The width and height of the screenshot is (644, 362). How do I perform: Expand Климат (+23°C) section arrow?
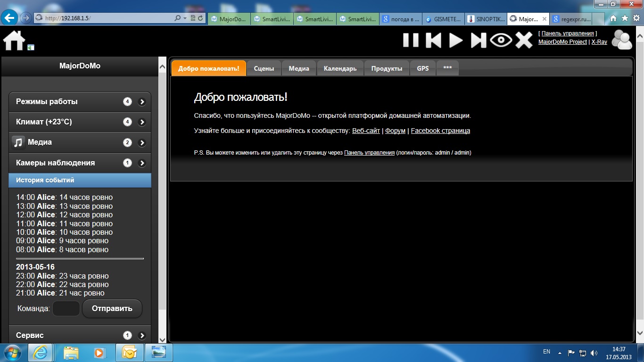tap(142, 122)
